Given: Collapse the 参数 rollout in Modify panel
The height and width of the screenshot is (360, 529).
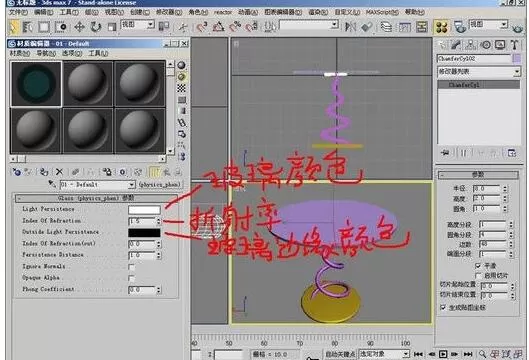Looking at the screenshot, I should pos(478,174).
